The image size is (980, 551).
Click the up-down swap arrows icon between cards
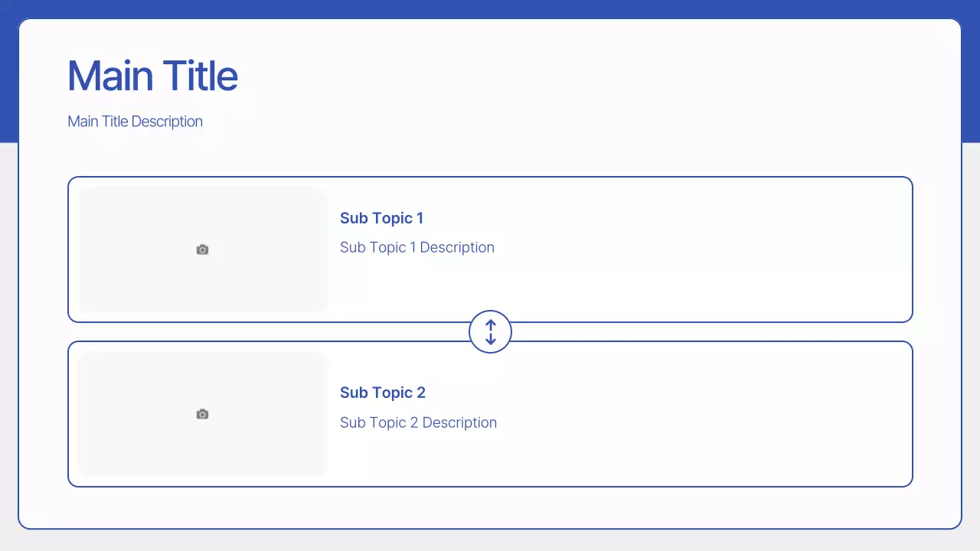pos(490,332)
